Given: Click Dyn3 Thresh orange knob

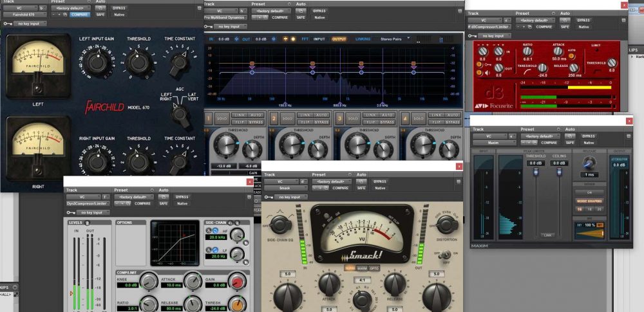Looking at the screenshot, I should pos(236,304).
